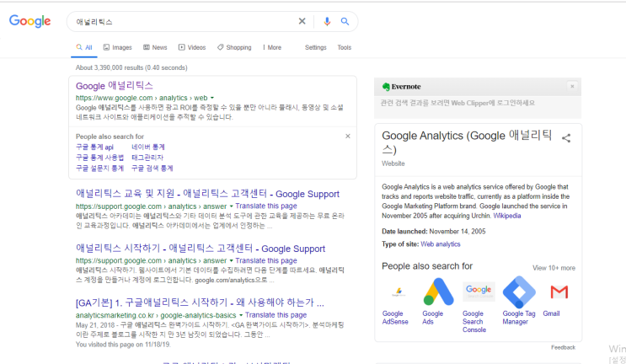626x364 pixels.
Task: Click View 10+ more link
Action: click(554, 268)
